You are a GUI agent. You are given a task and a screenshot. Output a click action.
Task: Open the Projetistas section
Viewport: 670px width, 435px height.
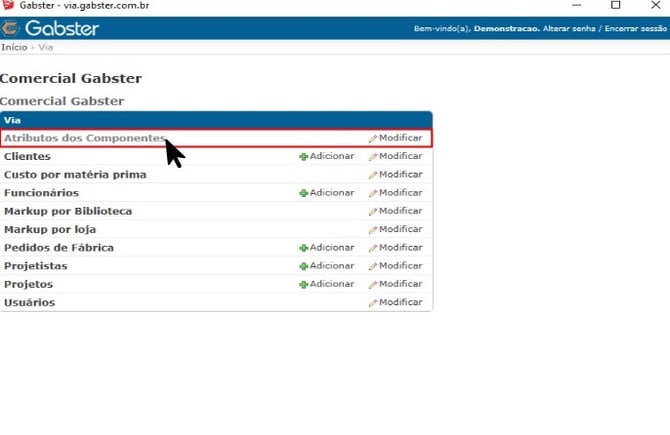tap(36, 266)
